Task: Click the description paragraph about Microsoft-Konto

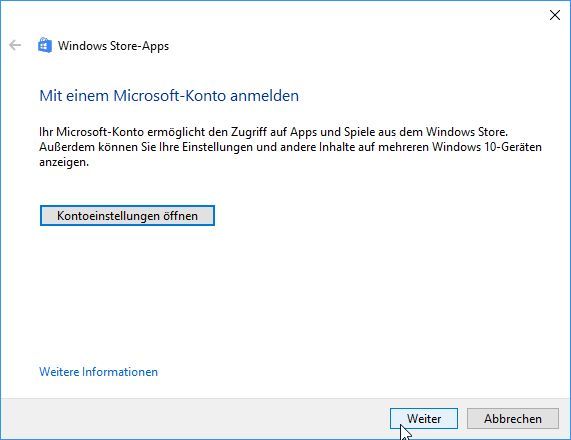Action: tap(290, 147)
